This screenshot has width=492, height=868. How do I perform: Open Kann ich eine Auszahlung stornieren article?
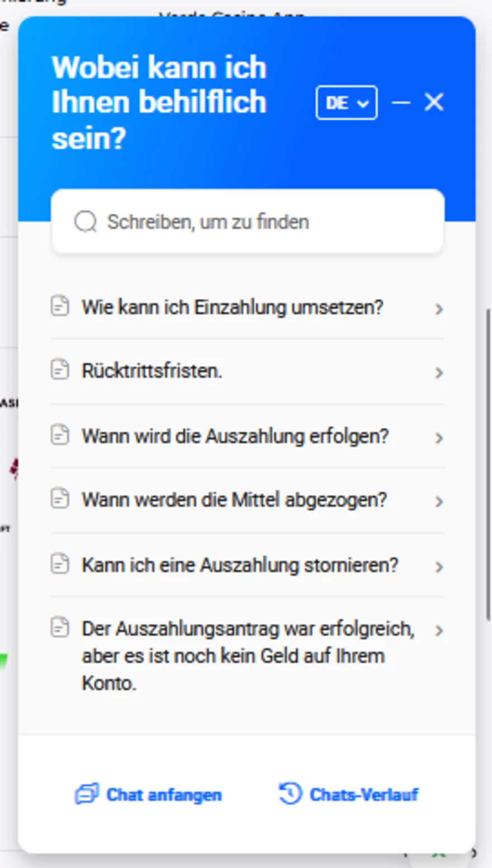[247, 565]
